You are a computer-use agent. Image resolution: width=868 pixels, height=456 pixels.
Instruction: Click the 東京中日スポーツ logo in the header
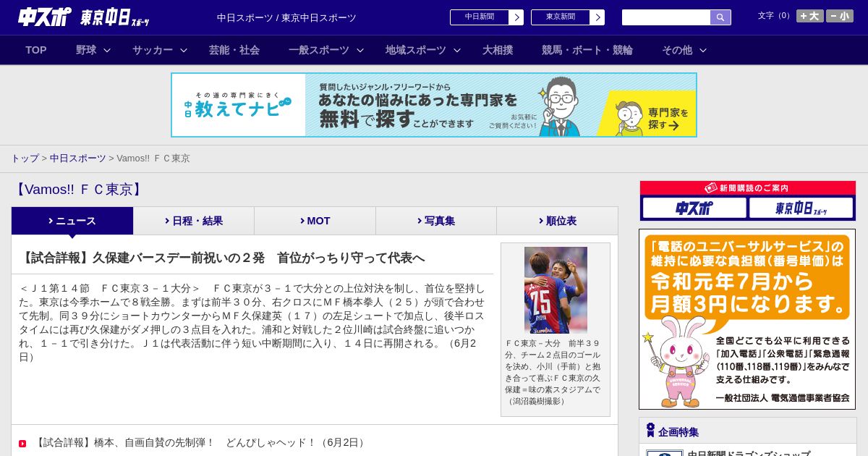point(115,17)
